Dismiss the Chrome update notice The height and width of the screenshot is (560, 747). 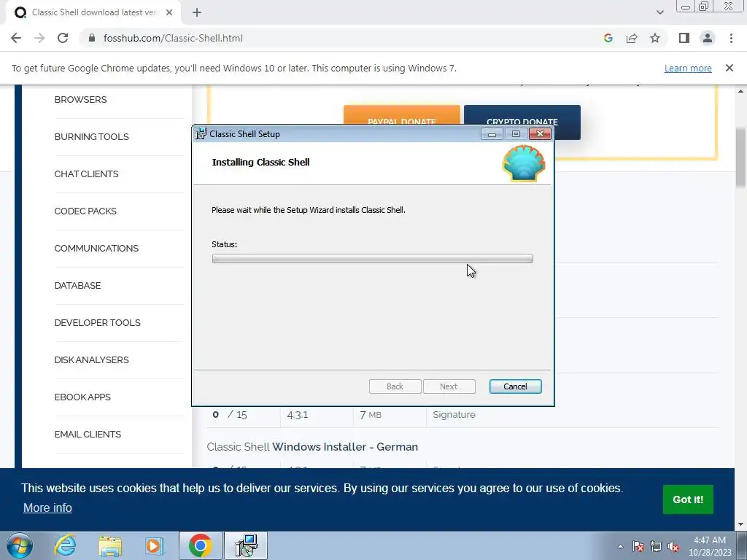pos(729,68)
